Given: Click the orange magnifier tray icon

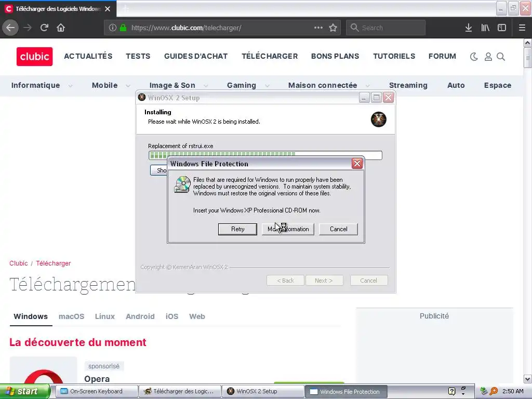Looking at the screenshot, I should point(494,391).
